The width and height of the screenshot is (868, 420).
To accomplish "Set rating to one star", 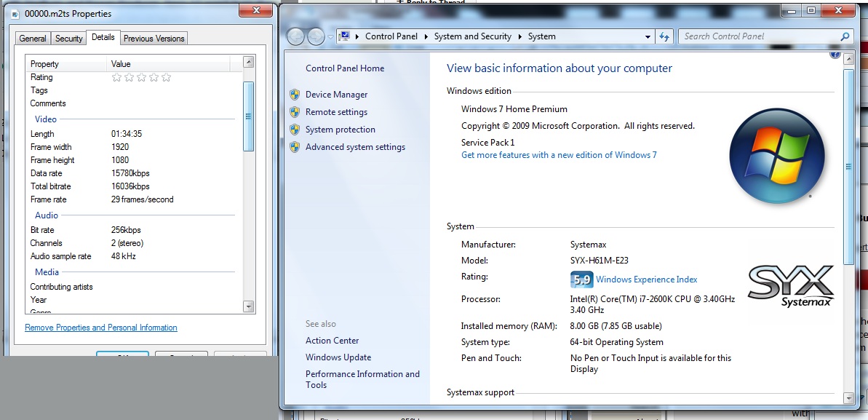I will click(x=116, y=77).
